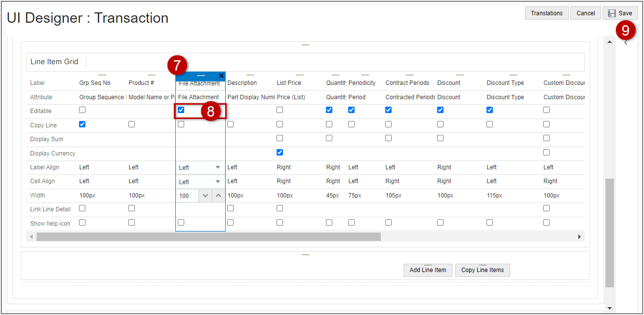Viewport: 644px width, 315px height.
Task: Click the Grp Seq No column label
Action: [95, 83]
